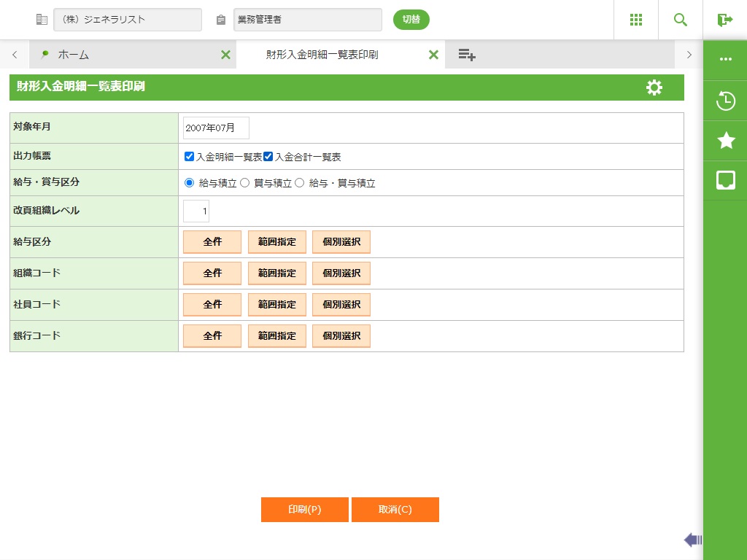Open favorites star icon in sidebar
This screenshot has height=560, width=747.
726,141
